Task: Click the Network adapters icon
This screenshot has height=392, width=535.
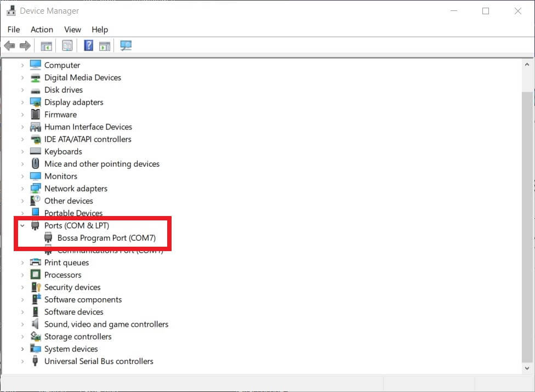Action: tap(36, 188)
